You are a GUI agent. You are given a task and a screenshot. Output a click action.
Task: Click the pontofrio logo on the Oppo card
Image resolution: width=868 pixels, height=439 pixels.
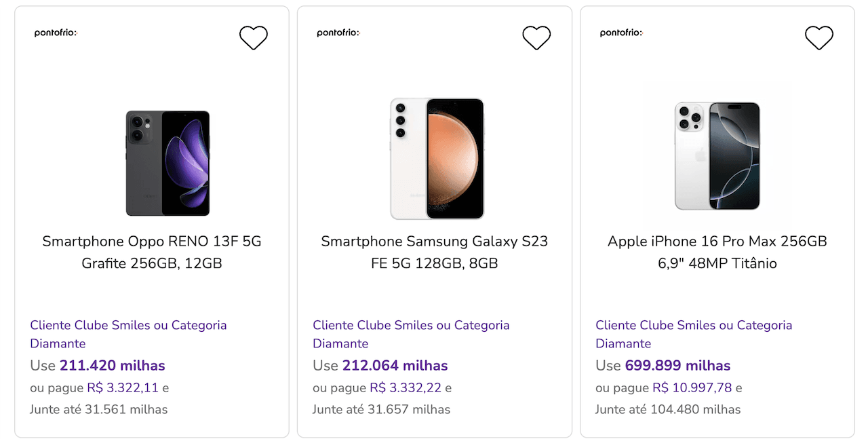tap(56, 33)
